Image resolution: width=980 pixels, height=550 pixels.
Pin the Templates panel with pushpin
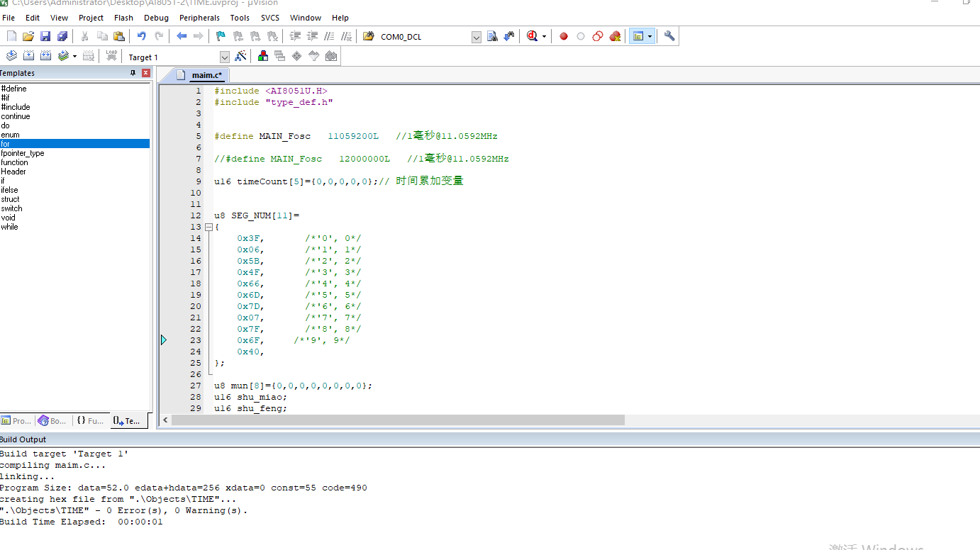(x=133, y=73)
